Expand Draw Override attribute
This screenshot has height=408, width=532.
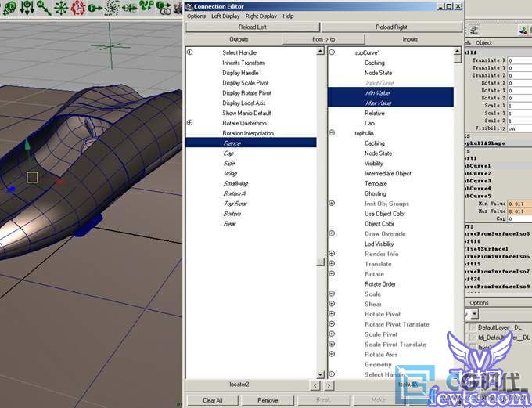332,233
